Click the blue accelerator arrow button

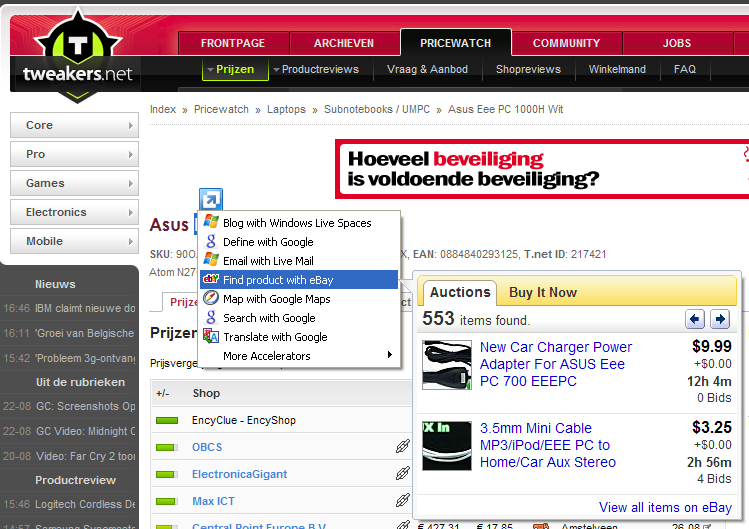211,199
